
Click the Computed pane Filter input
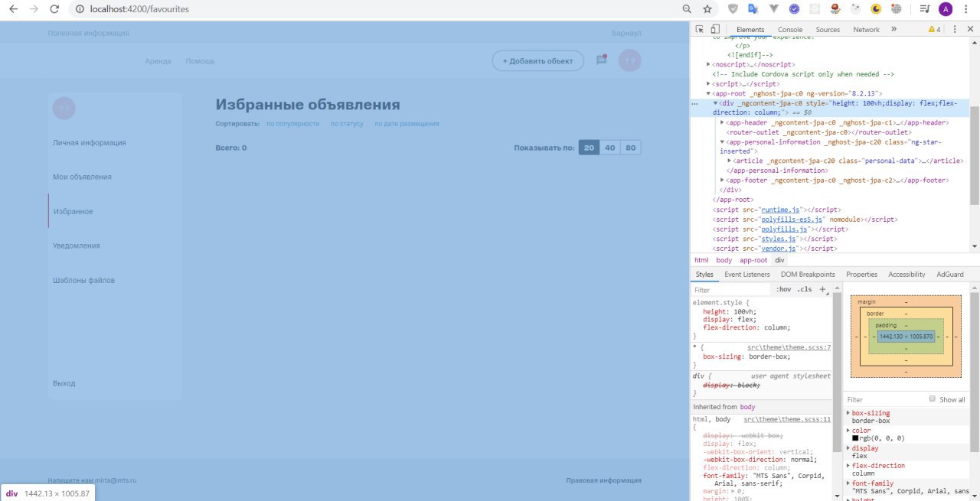coord(884,399)
